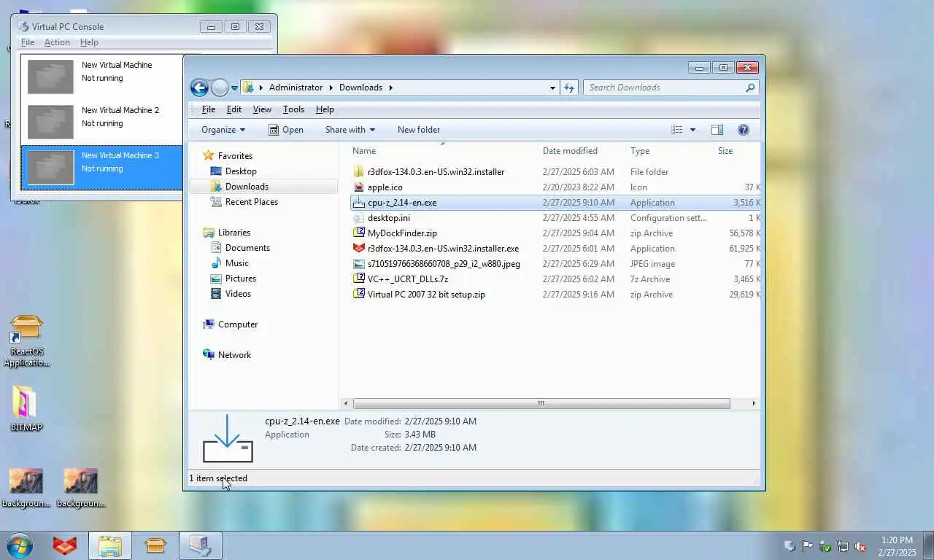Select the r3dfox installer.exe application icon

358,249
